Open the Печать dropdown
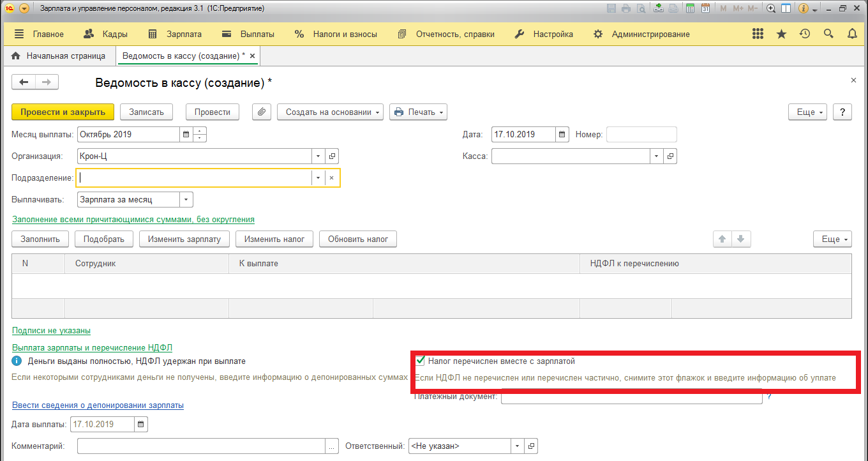 pos(418,112)
